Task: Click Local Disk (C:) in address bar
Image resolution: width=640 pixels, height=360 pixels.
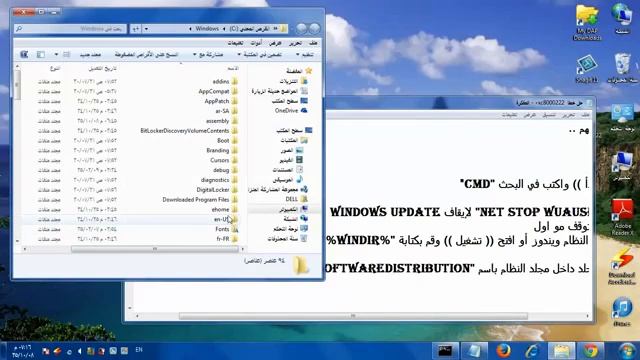Action: tap(249, 29)
